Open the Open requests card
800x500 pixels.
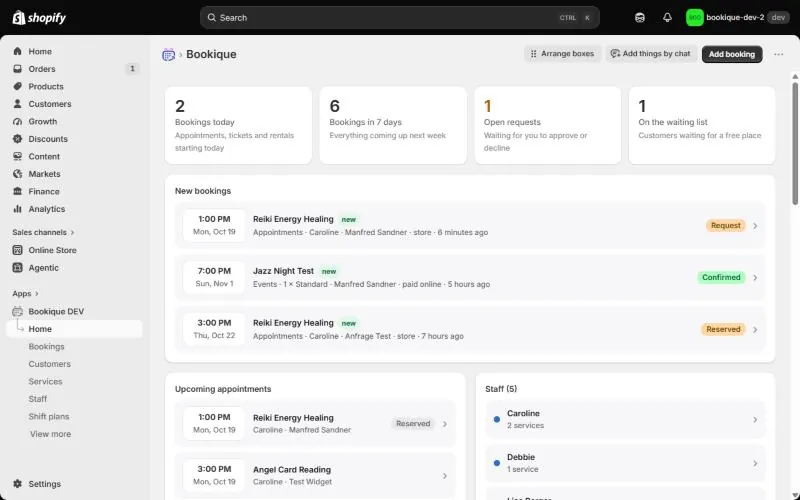(x=547, y=126)
